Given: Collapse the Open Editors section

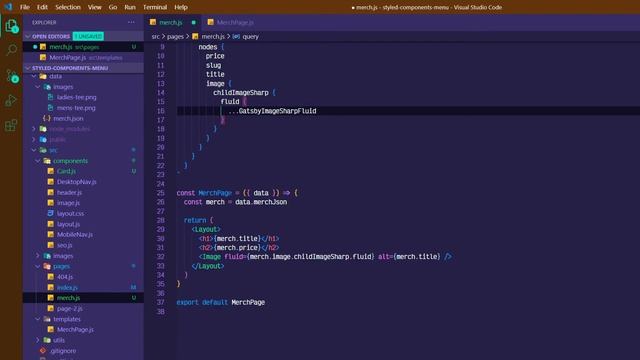Looking at the screenshot, I should click(x=28, y=36).
